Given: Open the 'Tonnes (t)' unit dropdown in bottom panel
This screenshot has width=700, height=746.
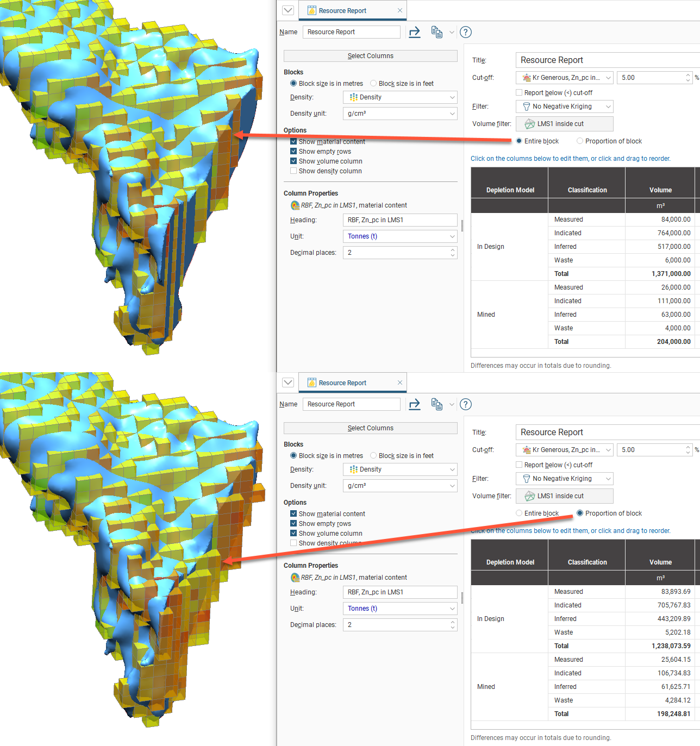Looking at the screenshot, I should tap(400, 609).
